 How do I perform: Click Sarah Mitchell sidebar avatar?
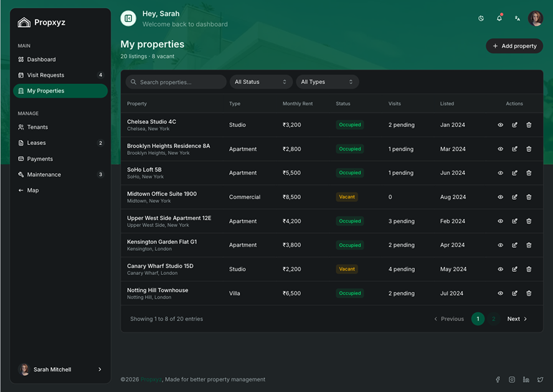pos(24,370)
